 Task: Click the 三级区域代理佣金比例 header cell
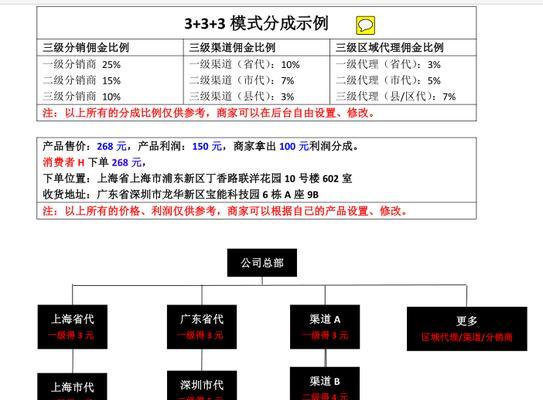click(x=403, y=47)
